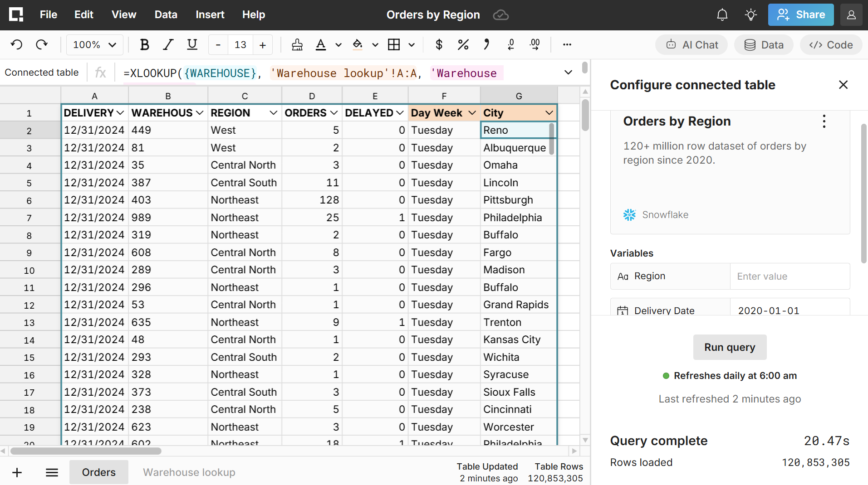Click the Redo icon
This screenshot has height=485, width=868.
42,44
